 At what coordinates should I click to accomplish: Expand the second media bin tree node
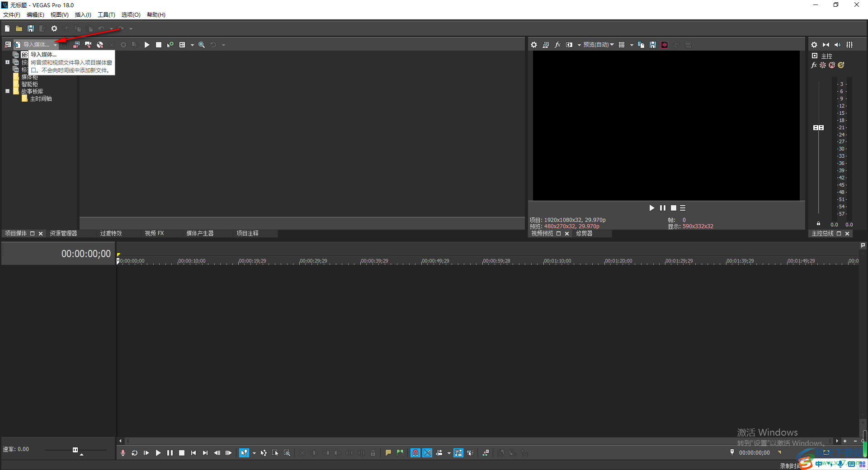tap(7, 62)
